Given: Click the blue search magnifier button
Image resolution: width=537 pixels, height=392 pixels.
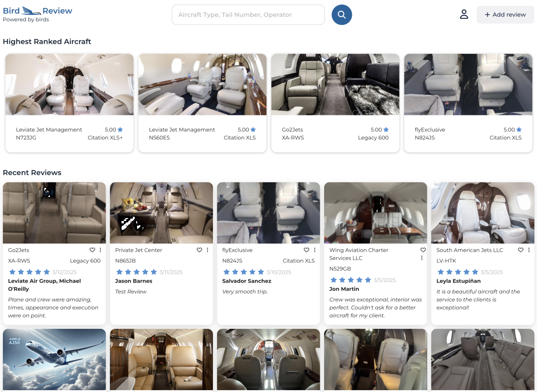Looking at the screenshot, I should (x=342, y=15).
